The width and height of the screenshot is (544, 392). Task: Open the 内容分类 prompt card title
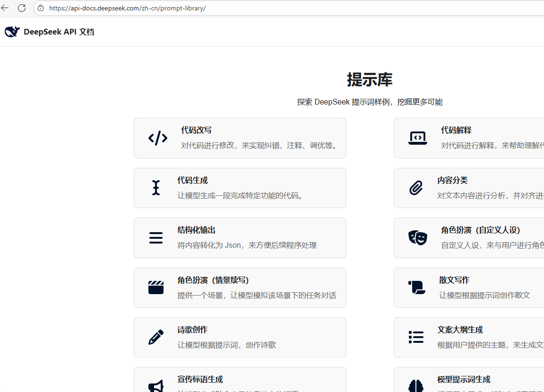point(452,180)
